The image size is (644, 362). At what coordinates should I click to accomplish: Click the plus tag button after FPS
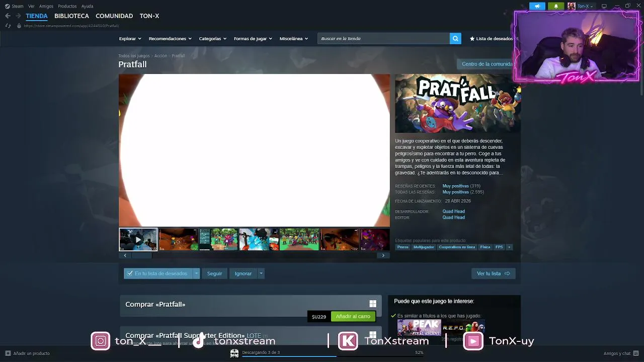(x=509, y=247)
